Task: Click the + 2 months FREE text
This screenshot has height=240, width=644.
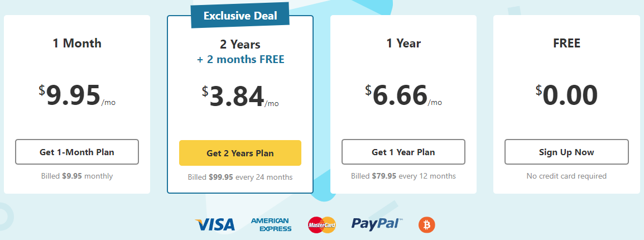Action: [241, 59]
